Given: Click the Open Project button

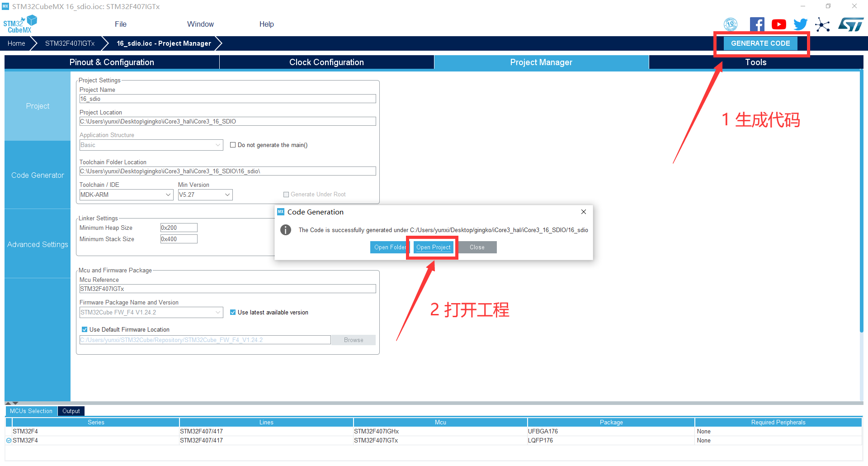Looking at the screenshot, I should (x=433, y=247).
